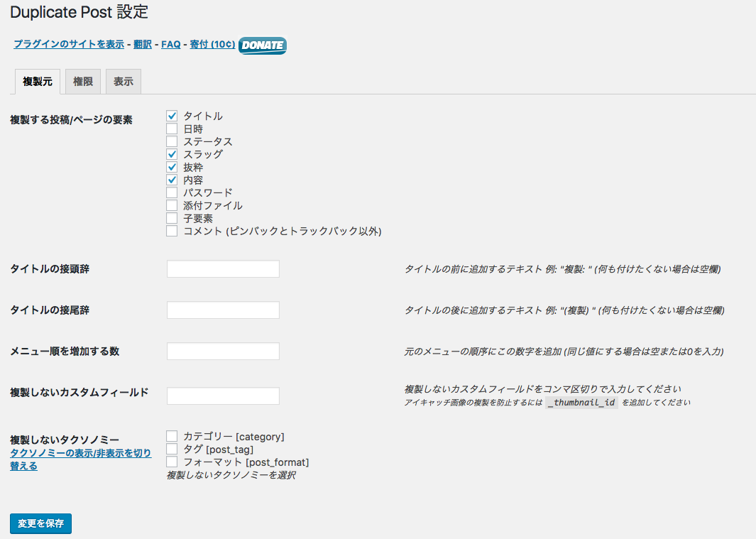The image size is (756, 539).
Task: Check the コメント checkbox
Action: click(172, 231)
